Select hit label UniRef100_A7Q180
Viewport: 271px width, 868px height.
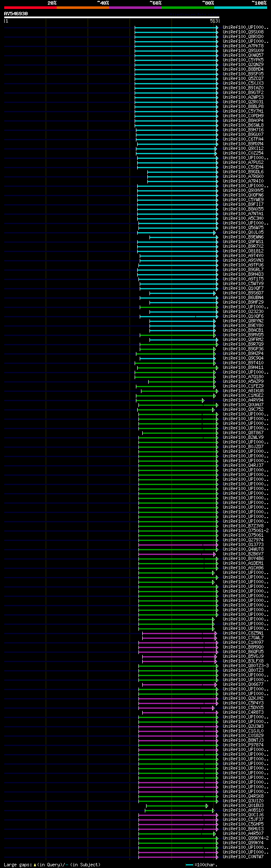pyautogui.click(x=243, y=377)
